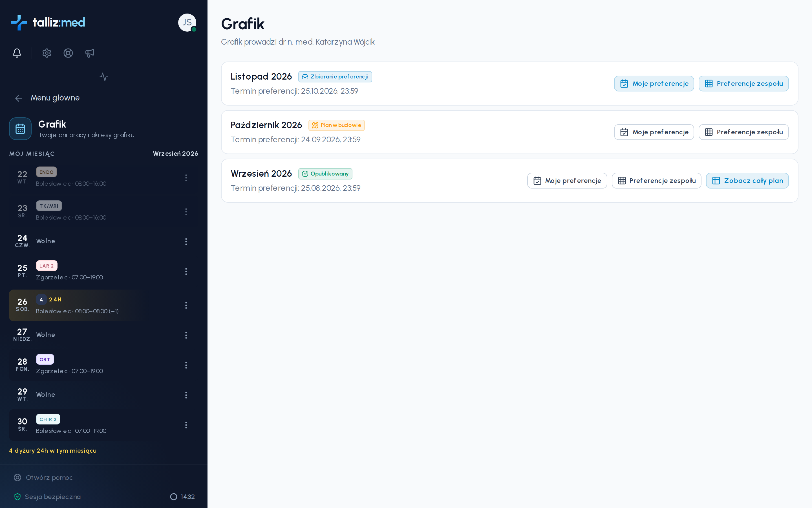The height and width of the screenshot is (508, 812).
Task: Open Moje preferencje for Listopad 2026
Action: click(654, 83)
